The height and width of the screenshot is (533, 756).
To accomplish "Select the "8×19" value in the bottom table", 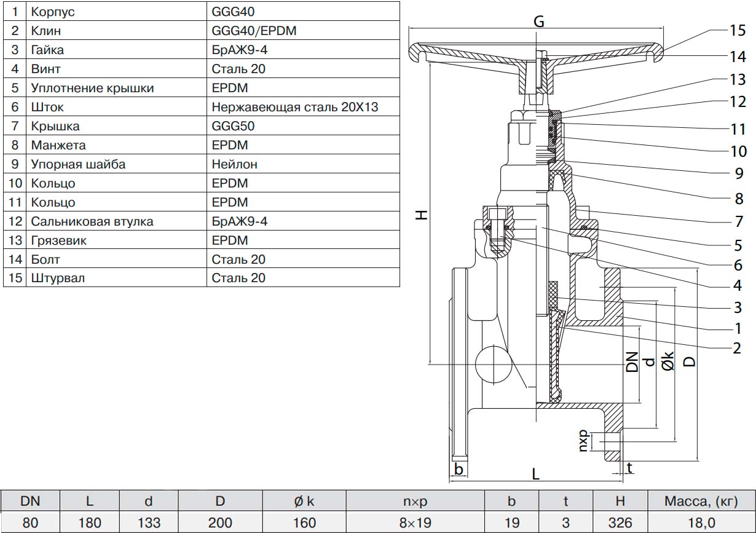I will (415, 523).
